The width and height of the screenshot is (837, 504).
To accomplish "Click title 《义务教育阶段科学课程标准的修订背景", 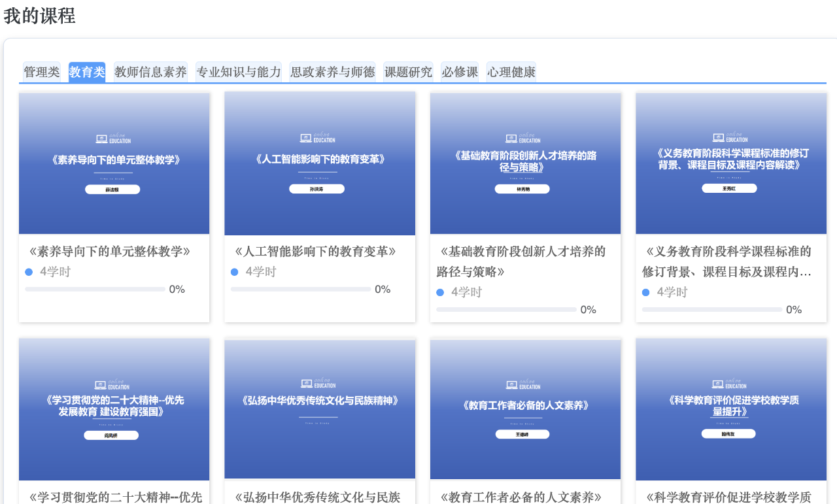I will pyautogui.click(x=727, y=261).
